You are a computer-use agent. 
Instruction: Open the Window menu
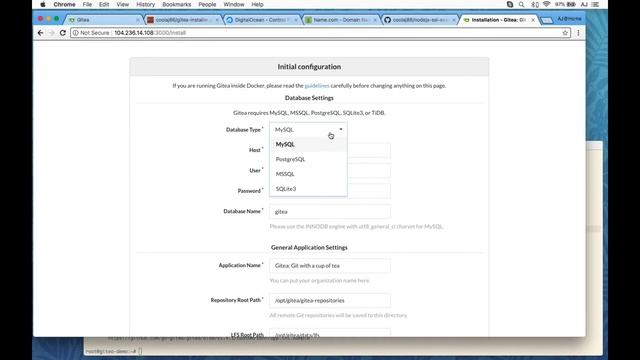coord(234,4)
